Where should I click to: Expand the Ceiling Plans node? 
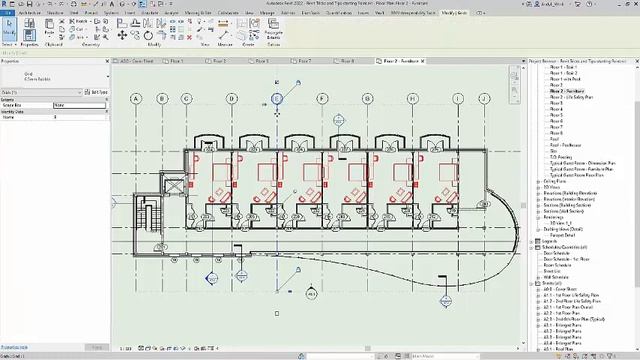tap(538, 181)
